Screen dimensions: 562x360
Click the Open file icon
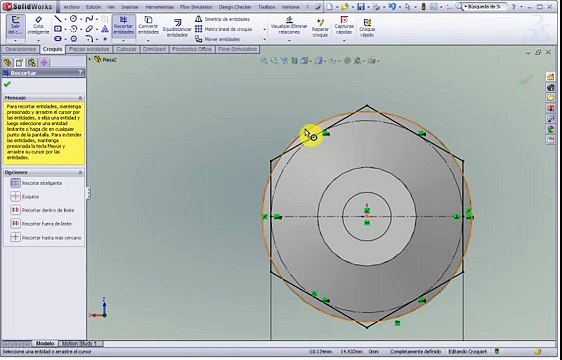[345, 6]
